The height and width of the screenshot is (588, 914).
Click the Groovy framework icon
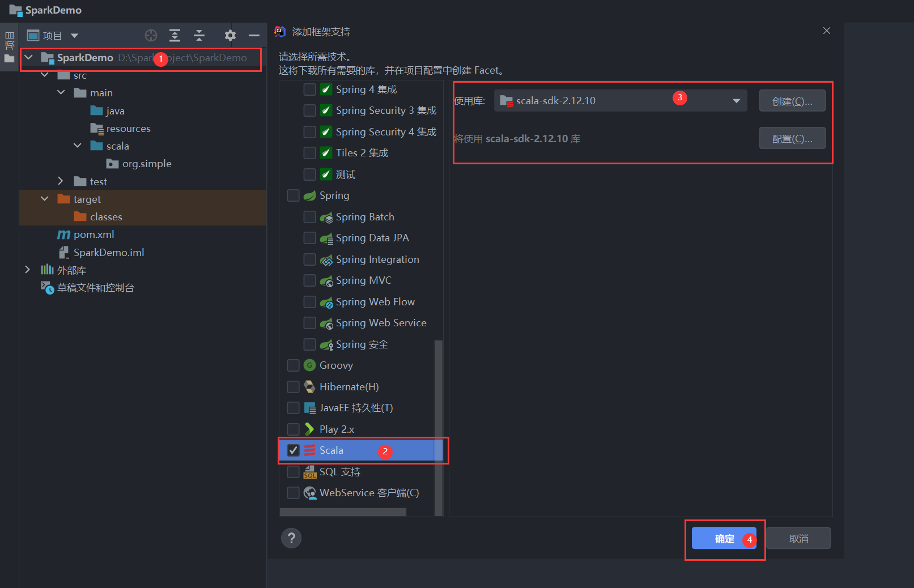309,365
